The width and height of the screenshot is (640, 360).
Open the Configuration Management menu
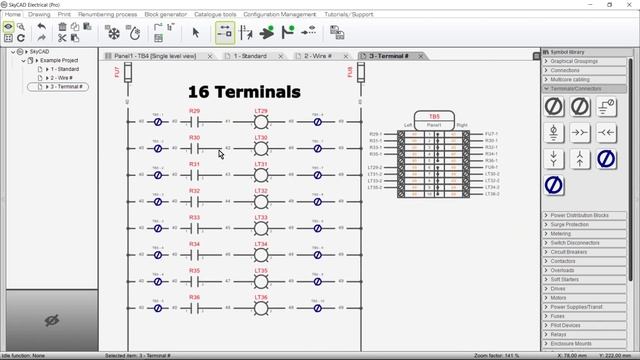click(280, 14)
